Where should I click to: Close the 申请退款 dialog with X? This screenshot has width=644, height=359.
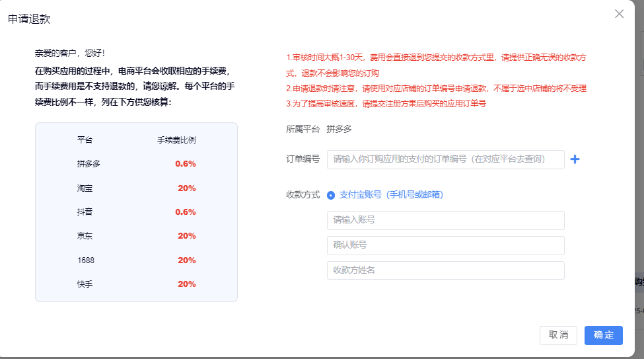pyautogui.click(x=619, y=14)
